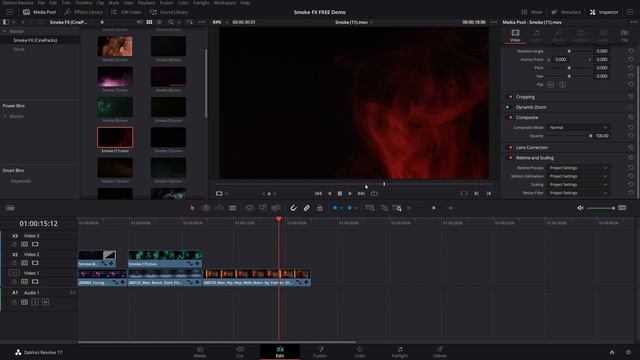The width and height of the screenshot is (640, 360).
Task: Open the Sound Library panel
Action: pyautogui.click(x=169, y=12)
